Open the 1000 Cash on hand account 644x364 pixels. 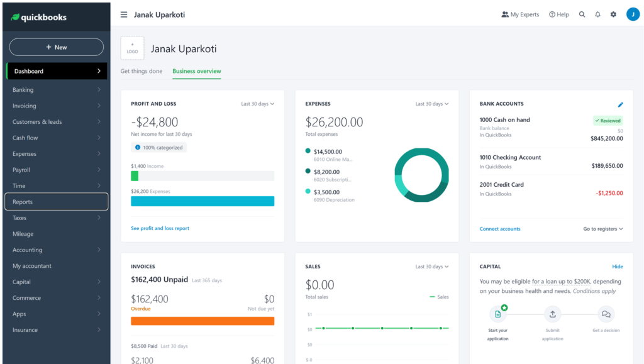(551, 130)
